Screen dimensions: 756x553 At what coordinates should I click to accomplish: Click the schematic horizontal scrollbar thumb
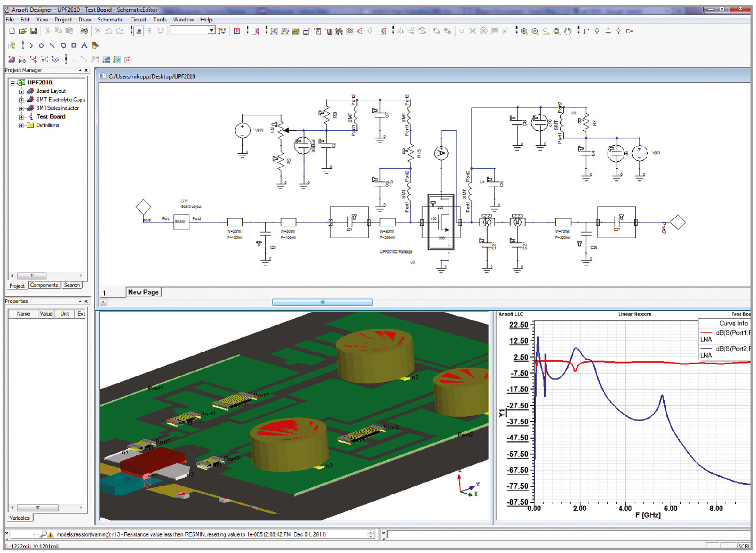point(322,302)
